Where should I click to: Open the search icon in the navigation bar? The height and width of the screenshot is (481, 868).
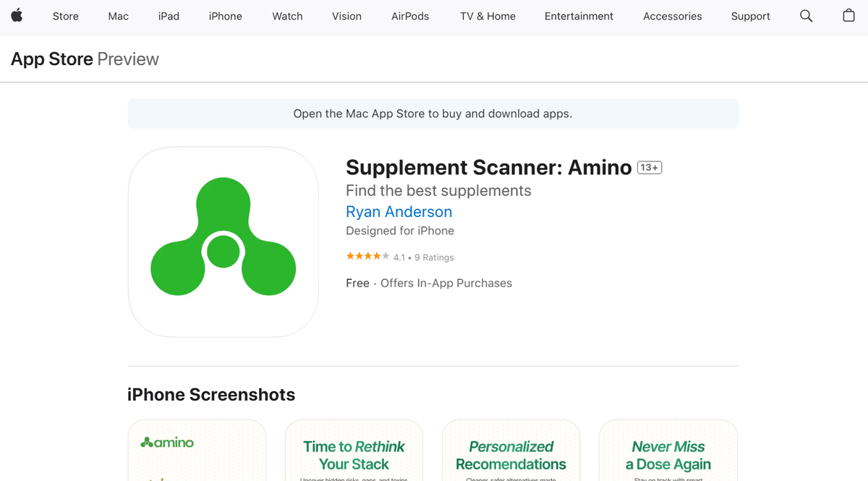coord(806,16)
